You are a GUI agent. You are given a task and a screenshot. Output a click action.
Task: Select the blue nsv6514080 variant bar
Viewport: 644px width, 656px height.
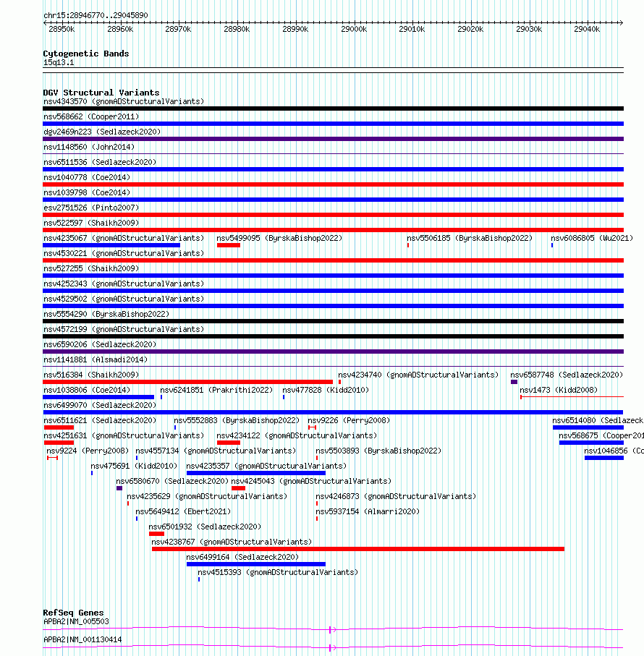pyautogui.click(x=588, y=427)
